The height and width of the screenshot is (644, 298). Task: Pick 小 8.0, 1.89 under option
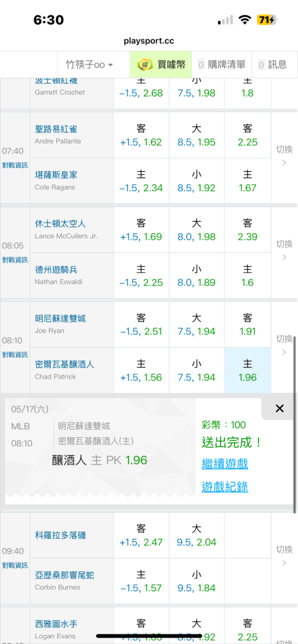(x=196, y=276)
